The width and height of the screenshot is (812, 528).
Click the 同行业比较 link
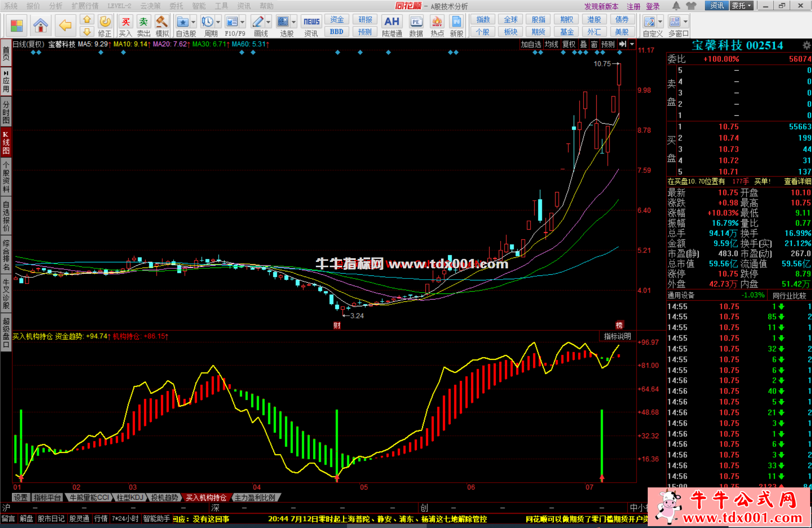point(789,296)
